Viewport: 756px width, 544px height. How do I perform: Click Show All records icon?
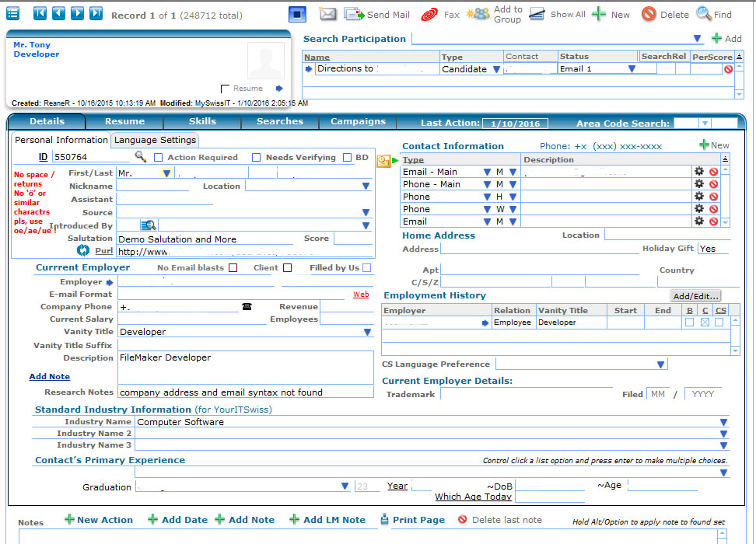coord(538,13)
